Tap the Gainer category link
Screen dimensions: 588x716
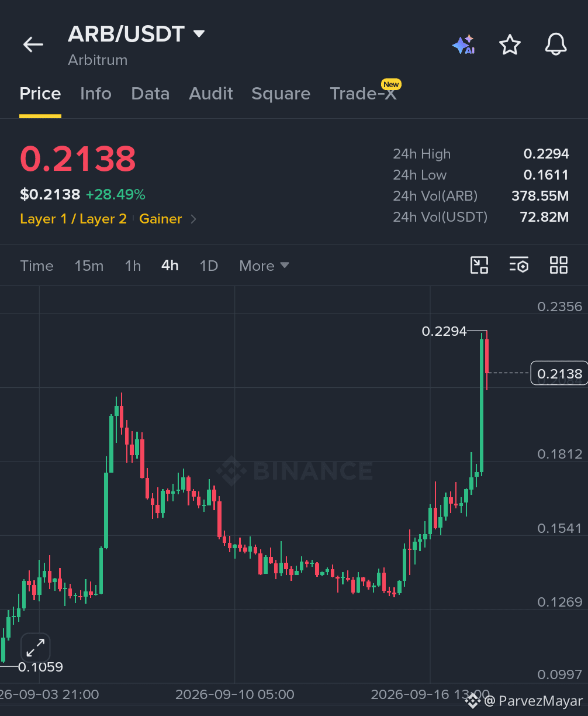(x=161, y=219)
